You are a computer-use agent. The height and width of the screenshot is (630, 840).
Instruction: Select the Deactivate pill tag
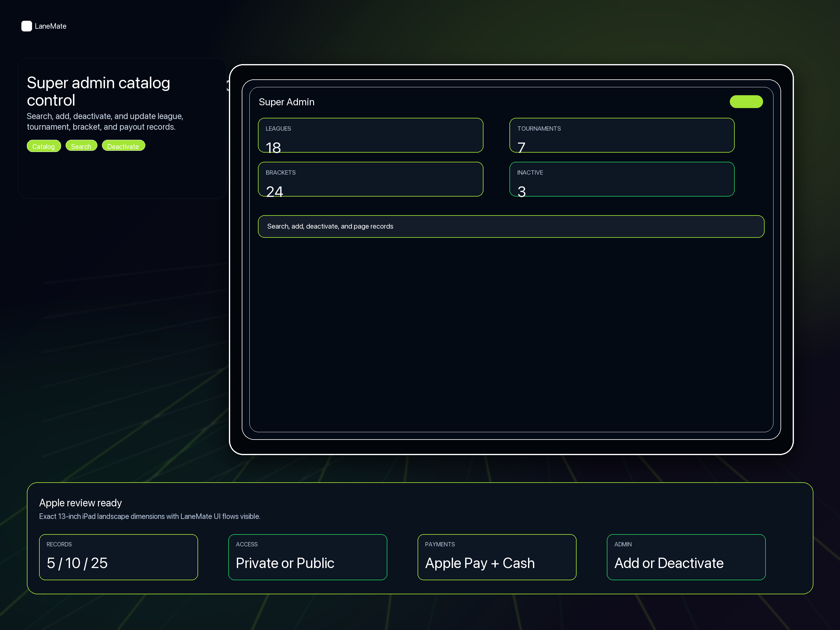123,146
